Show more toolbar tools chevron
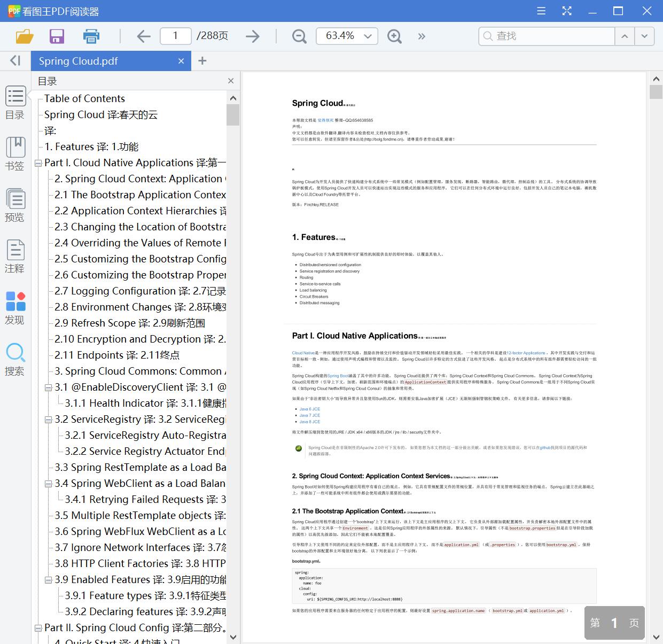 (x=422, y=36)
